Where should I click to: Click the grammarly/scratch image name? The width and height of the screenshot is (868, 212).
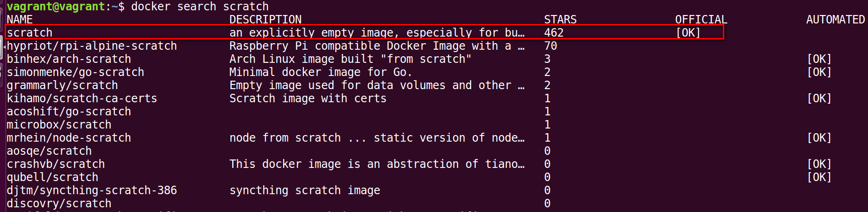point(62,85)
